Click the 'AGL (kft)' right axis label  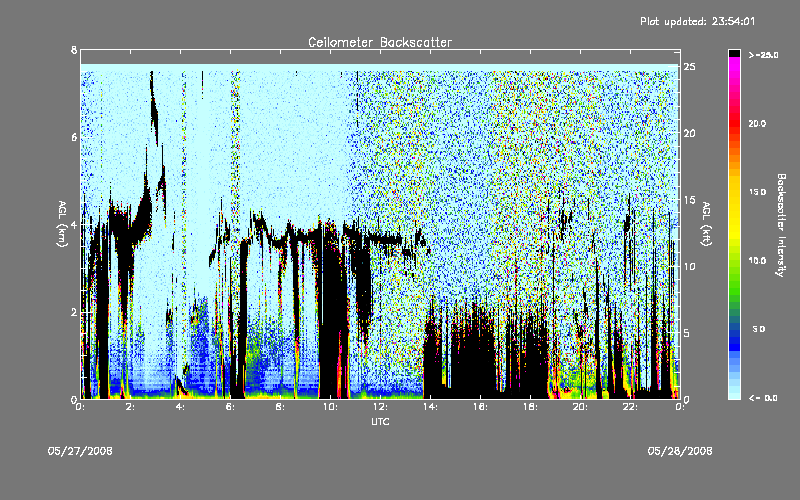click(707, 224)
